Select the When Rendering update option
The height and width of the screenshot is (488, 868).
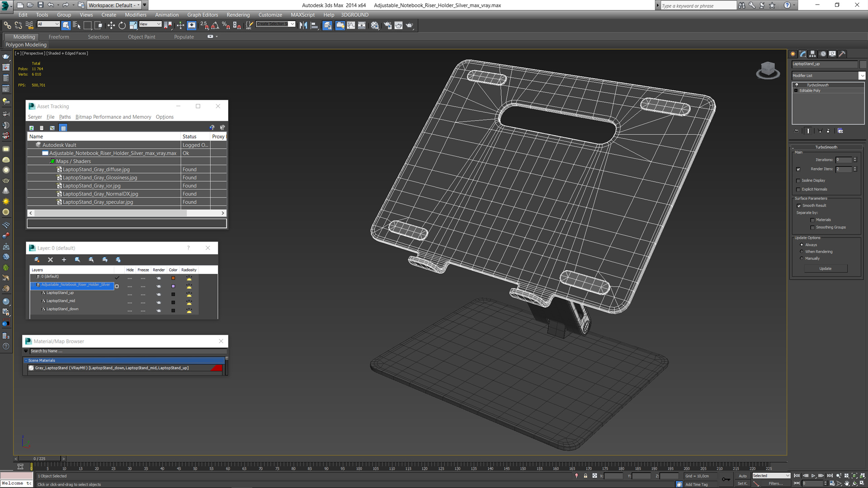click(802, 252)
